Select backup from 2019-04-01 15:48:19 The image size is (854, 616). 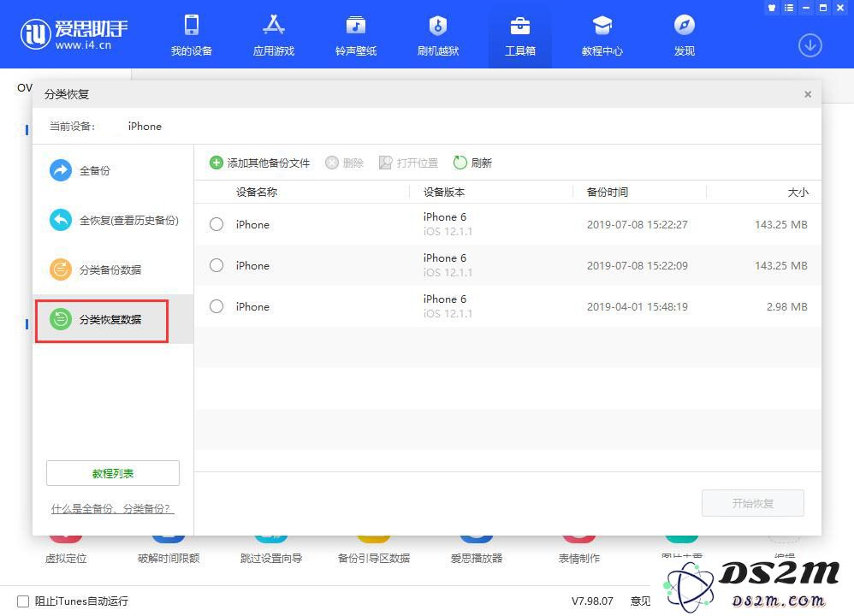point(216,306)
